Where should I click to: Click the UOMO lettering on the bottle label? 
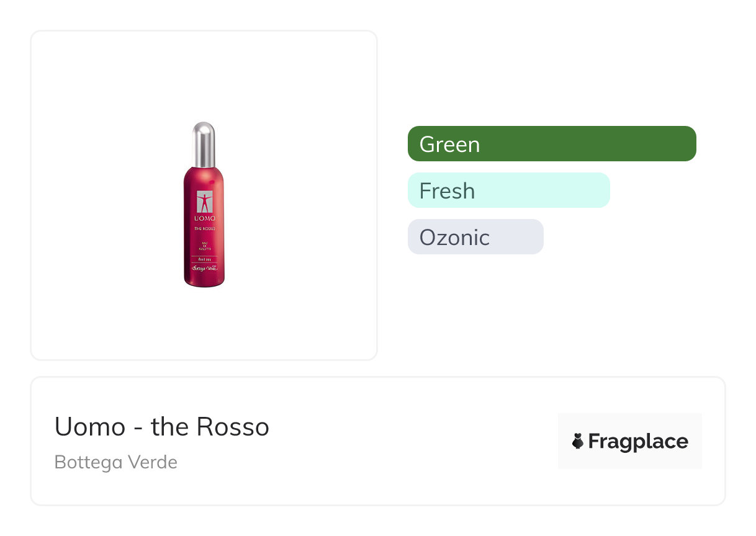click(204, 219)
